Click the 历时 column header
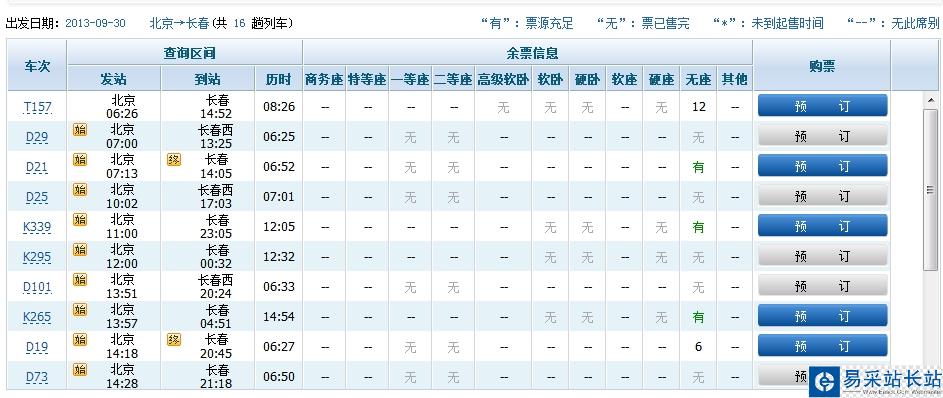Screen dimensions: 943x398 tap(278, 79)
